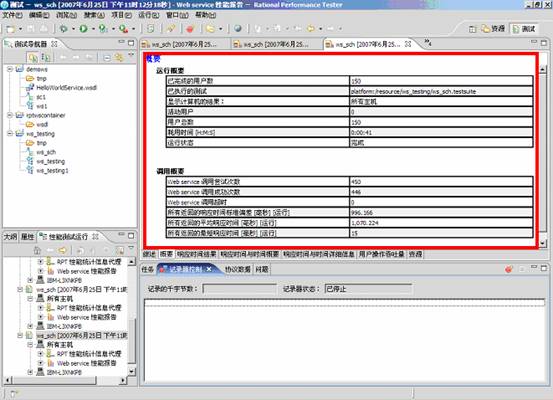Click the Debug bug toolbar icon
Viewport: 553px width, 400px height.
point(64,29)
